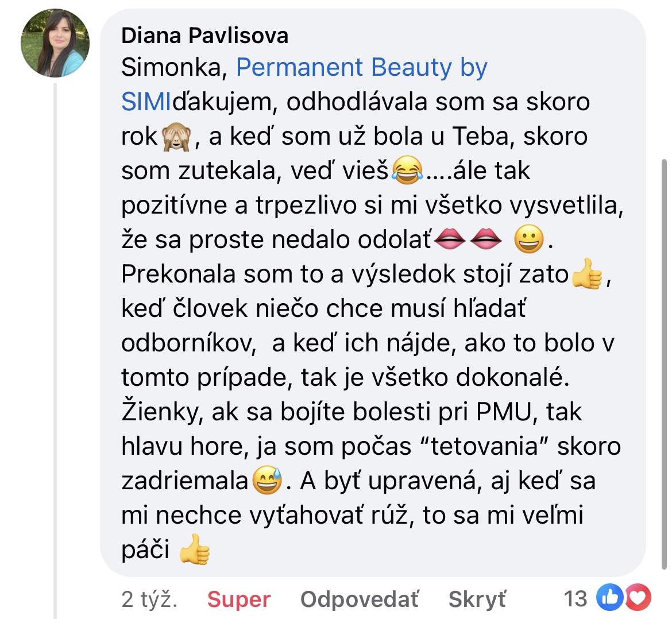Click the 2 týž. timestamp
672x619 pixels.
pos(149,599)
